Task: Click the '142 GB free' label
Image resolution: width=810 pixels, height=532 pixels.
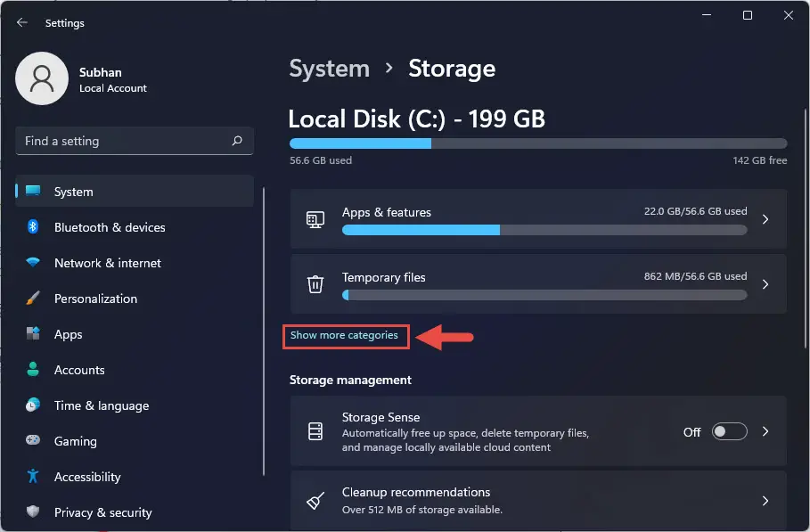Action: [760, 160]
